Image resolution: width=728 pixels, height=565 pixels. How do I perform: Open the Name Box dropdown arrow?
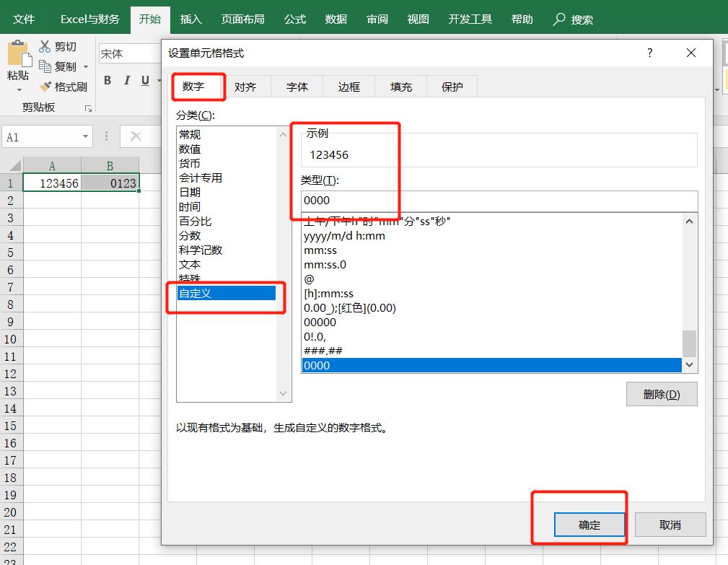[85, 136]
